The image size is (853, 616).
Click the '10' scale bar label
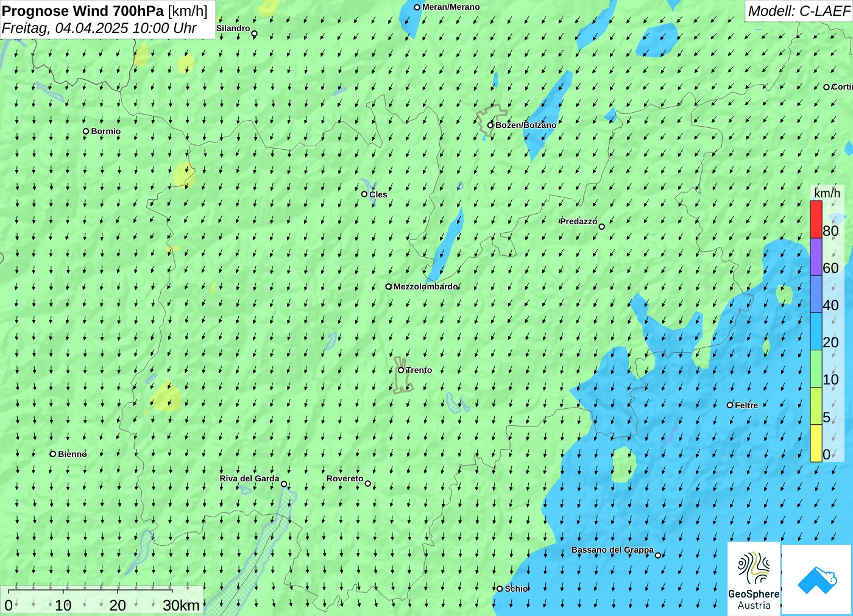pyautogui.click(x=63, y=605)
